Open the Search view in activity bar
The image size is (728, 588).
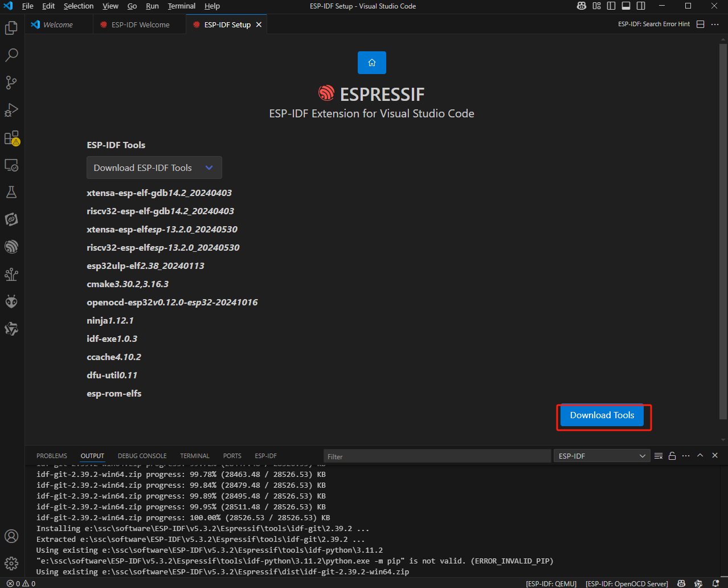pyautogui.click(x=11, y=55)
